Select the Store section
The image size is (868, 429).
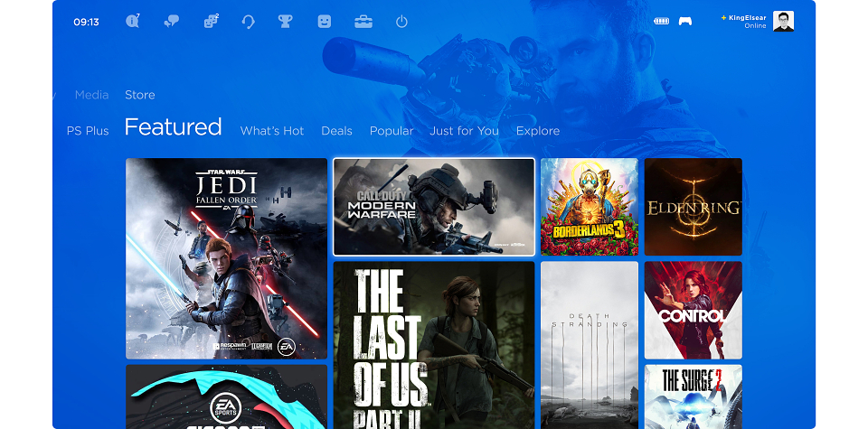(140, 95)
